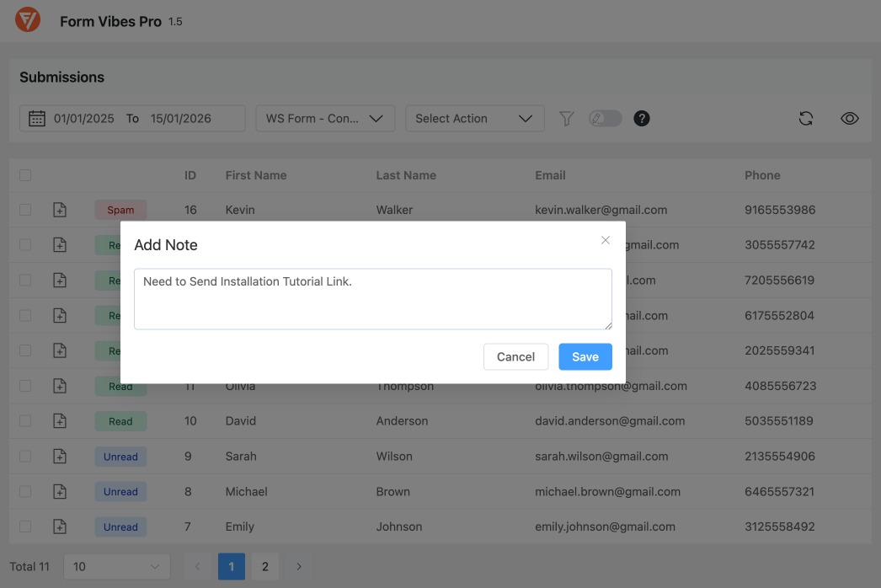Viewport: 881px width, 588px height.
Task: Cancel the Add Note dialog
Action: (x=515, y=356)
